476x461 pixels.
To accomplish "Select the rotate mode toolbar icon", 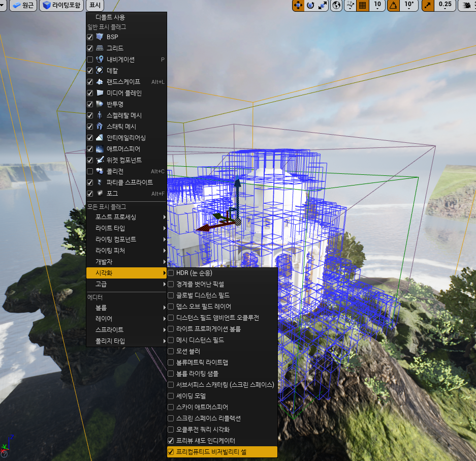I will coord(310,5).
